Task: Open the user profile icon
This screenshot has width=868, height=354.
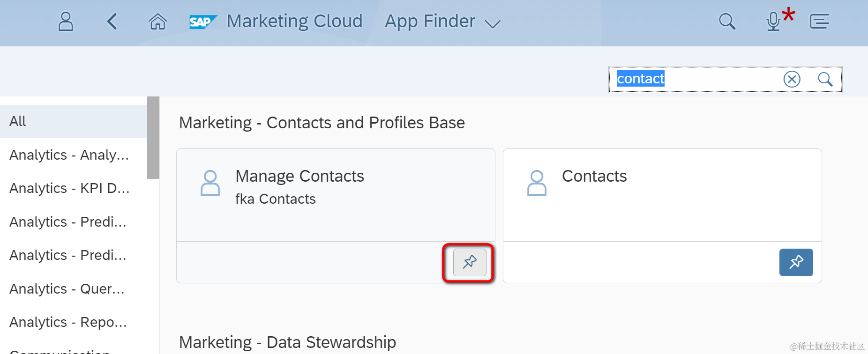Action: pyautogui.click(x=66, y=22)
